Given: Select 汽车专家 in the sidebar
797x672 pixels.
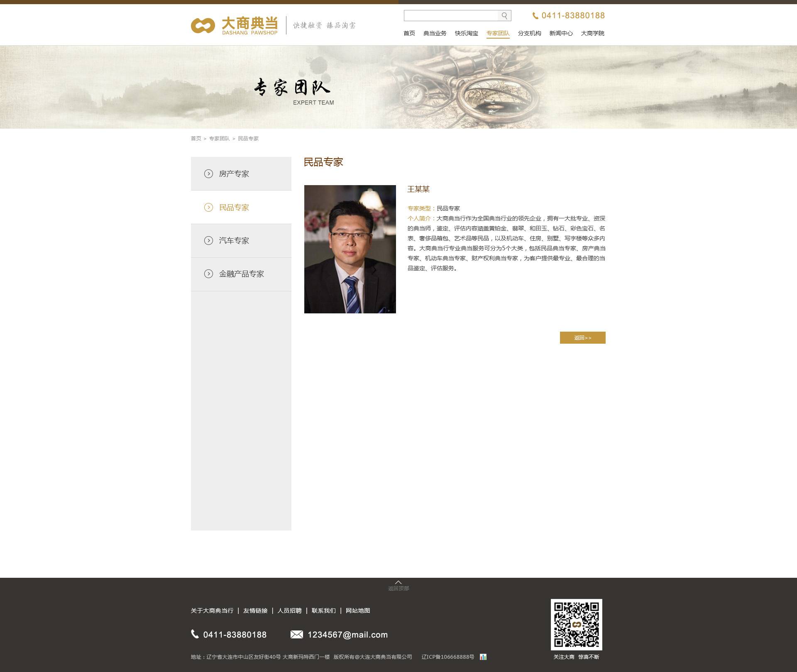Looking at the screenshot, I should tap(241, 241).
